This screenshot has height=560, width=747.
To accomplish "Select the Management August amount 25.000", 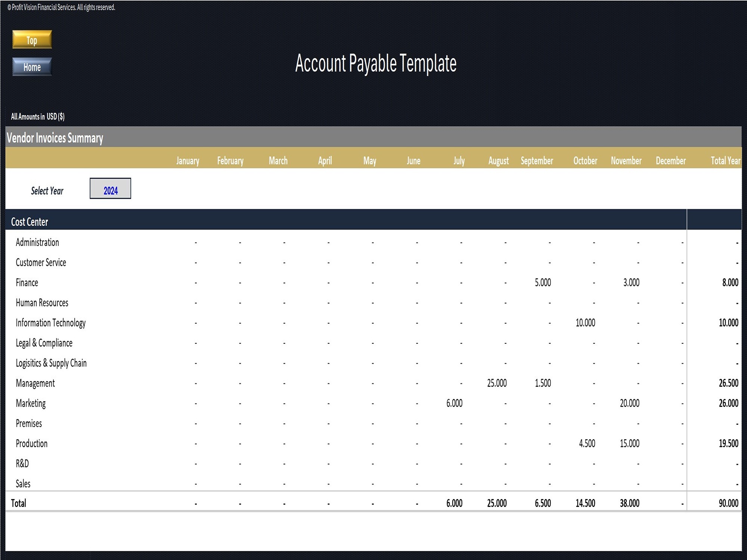I will click(497, 383).
